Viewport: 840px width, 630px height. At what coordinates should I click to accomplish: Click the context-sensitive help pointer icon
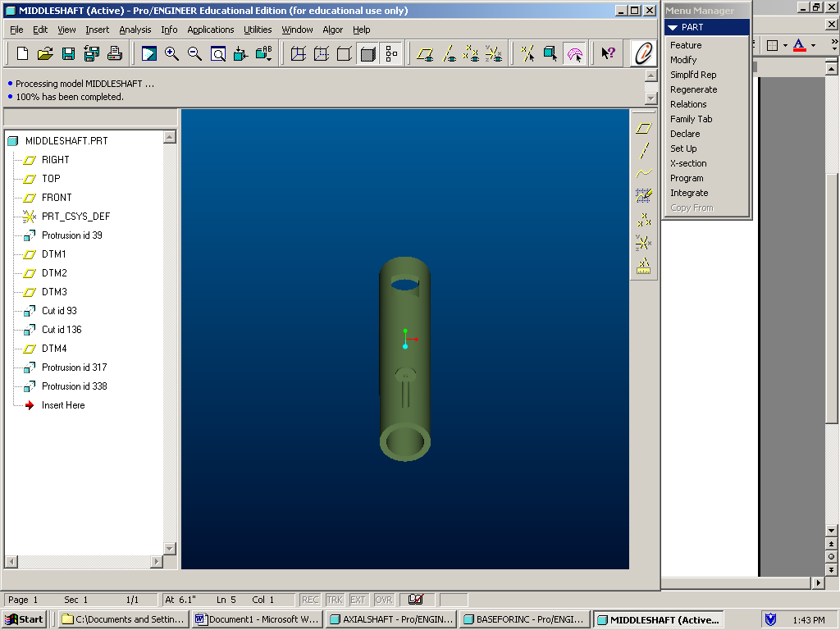609,53
